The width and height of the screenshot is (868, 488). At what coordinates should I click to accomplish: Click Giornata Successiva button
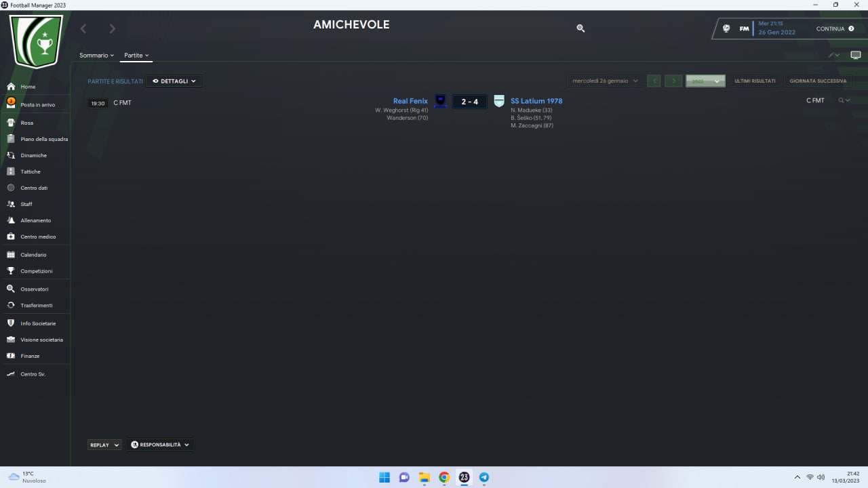[x=818, y=81]
